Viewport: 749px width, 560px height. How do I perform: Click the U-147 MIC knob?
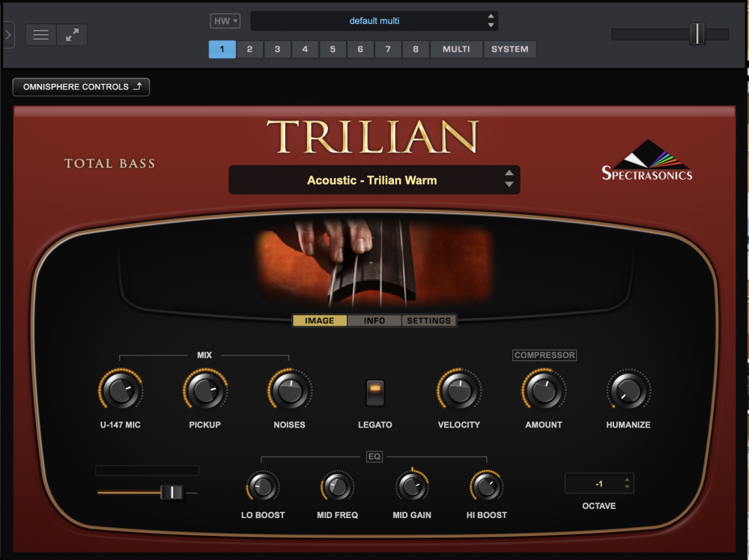pos(121,391)
